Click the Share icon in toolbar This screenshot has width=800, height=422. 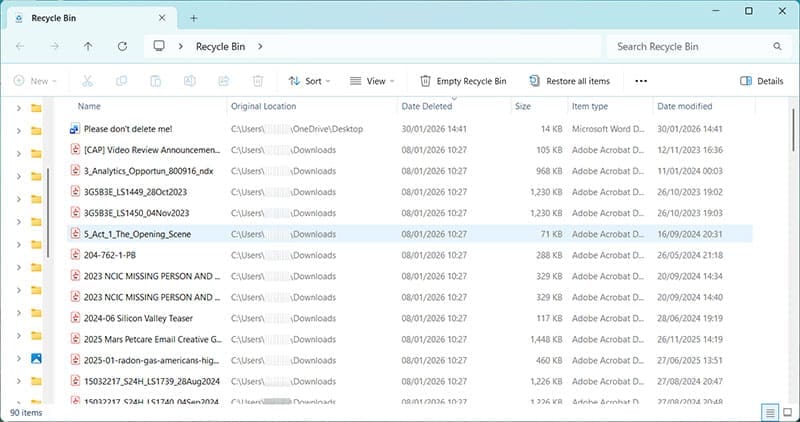[223, 81]
